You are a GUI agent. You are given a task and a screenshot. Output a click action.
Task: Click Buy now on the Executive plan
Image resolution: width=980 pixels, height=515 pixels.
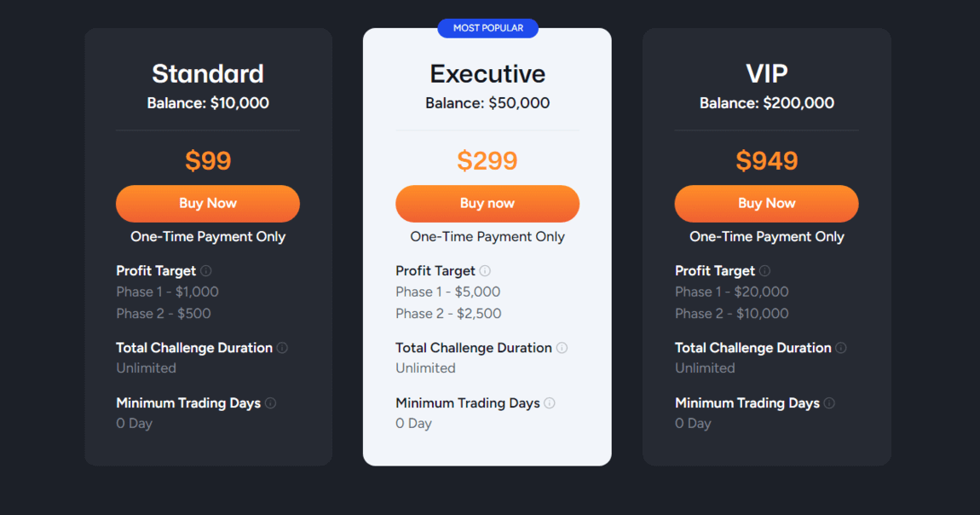[x=487, y=204]
